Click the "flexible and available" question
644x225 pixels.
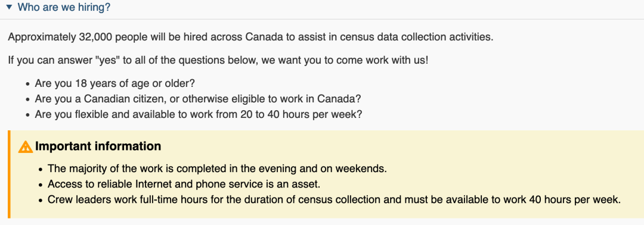(199, 114)
